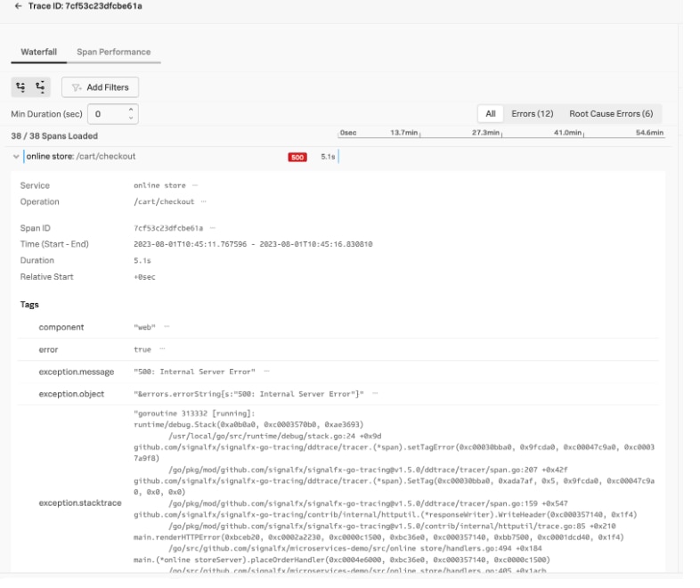Click the collapse all spans tree icon
This screenshot has width=700, height=588.
point(40,86)
